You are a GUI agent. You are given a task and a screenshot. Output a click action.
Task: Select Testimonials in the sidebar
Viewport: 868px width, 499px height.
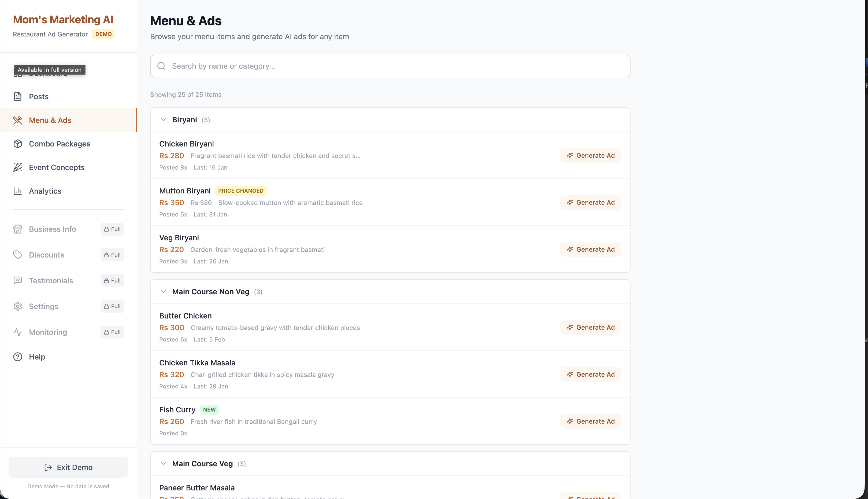[51, 280]
